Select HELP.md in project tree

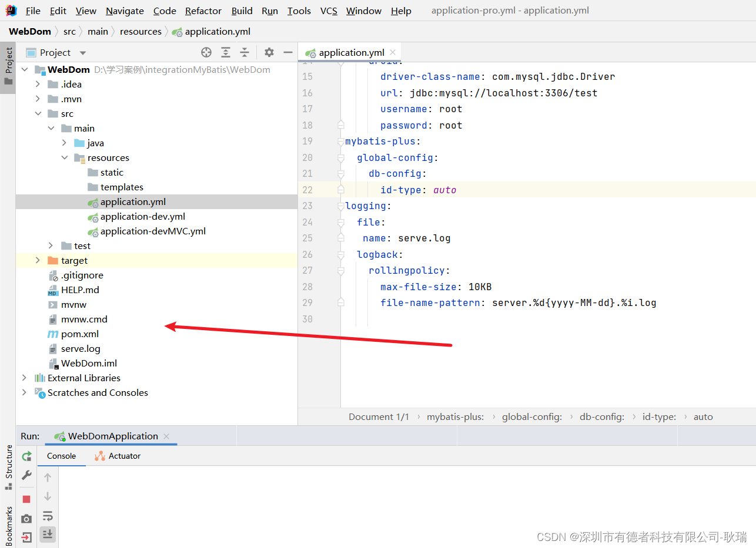point(80,290)
